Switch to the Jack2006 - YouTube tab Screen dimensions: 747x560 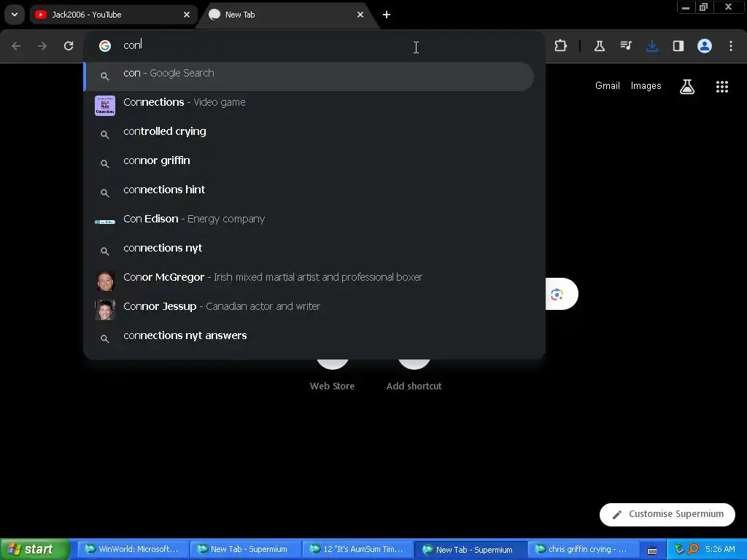point(113,15)
